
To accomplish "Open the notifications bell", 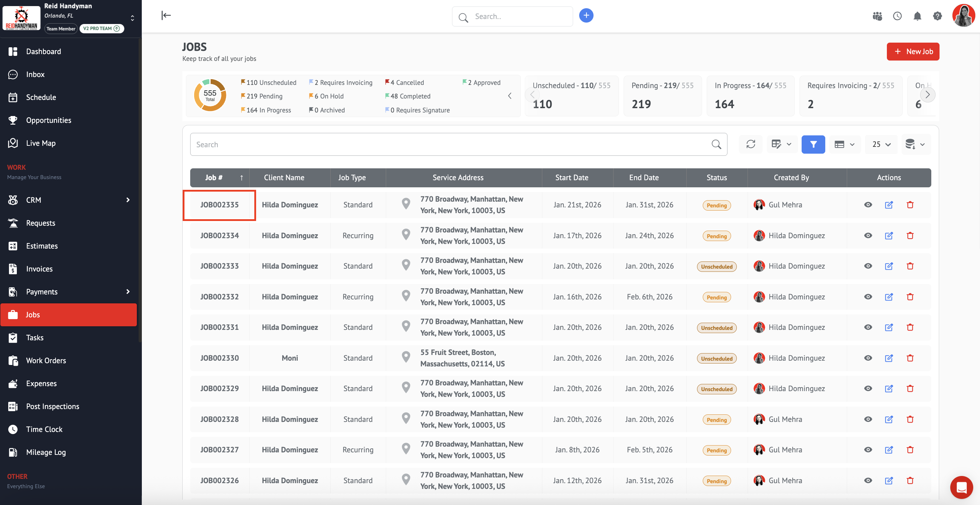I will point(917,16).
